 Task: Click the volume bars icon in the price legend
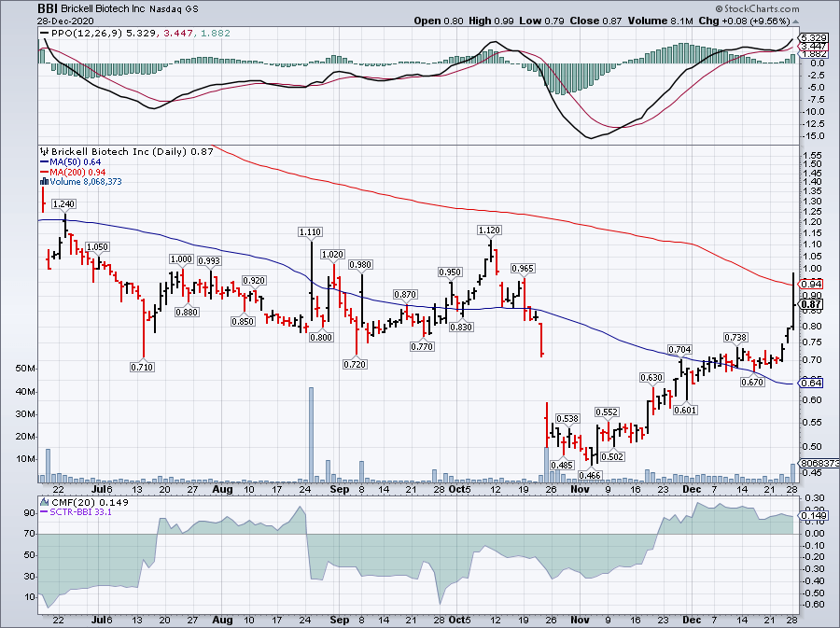(45, 182)
